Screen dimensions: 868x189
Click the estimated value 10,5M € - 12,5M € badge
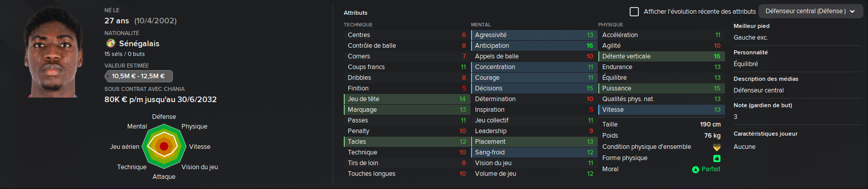pyautogui.click(x=138, y=76)
